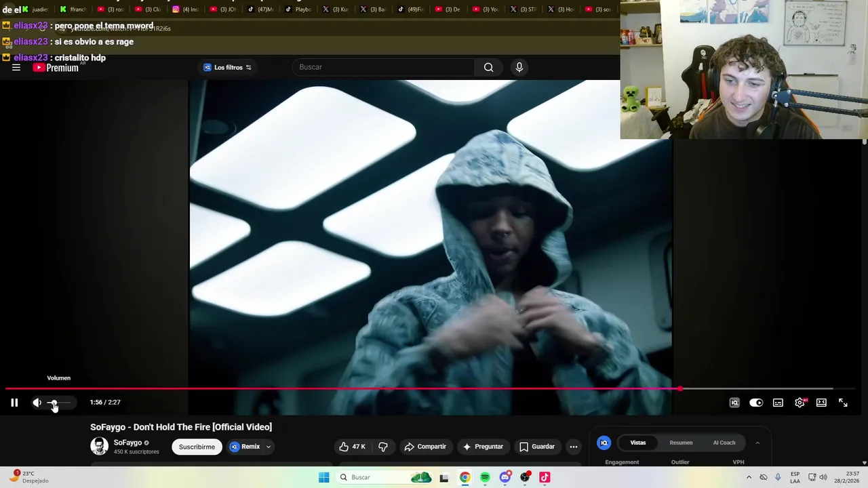Switch to the Kick 'ffranch' browser tab
Screen dimensions: 868x488
(x=73, y=9)
